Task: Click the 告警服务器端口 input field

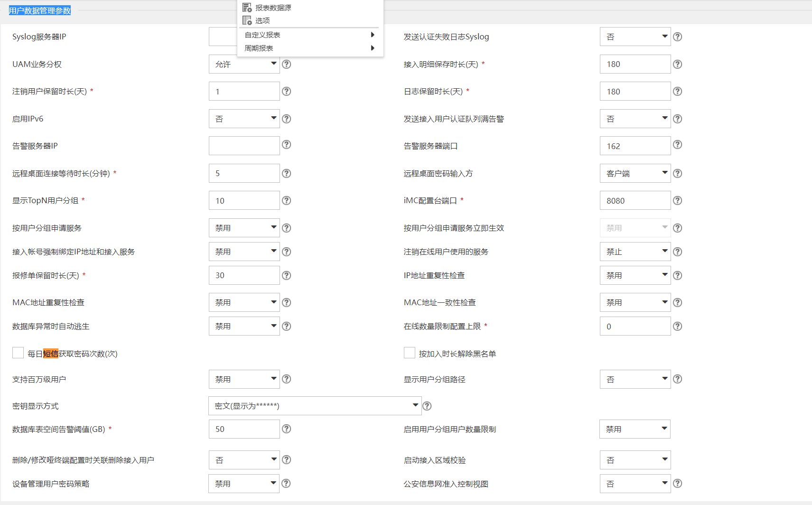Action: (635, 146)
